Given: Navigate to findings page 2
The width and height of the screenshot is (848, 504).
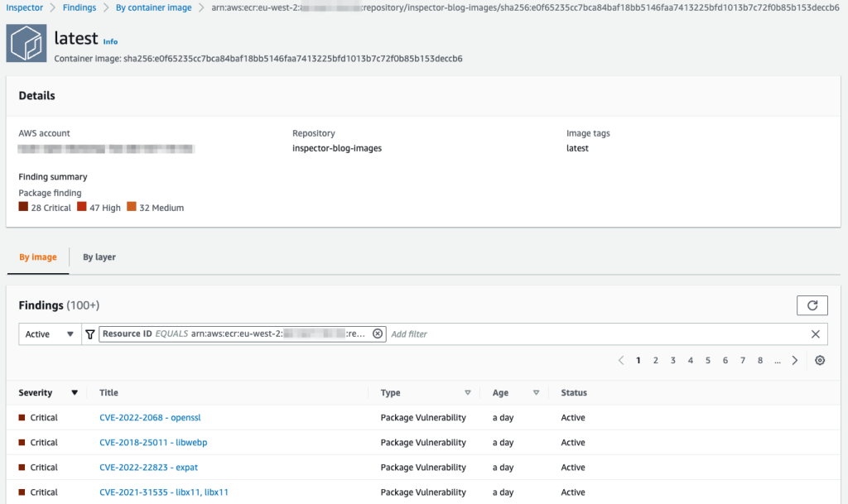Looking at the screenshot, I should click(x=655, y=360).
